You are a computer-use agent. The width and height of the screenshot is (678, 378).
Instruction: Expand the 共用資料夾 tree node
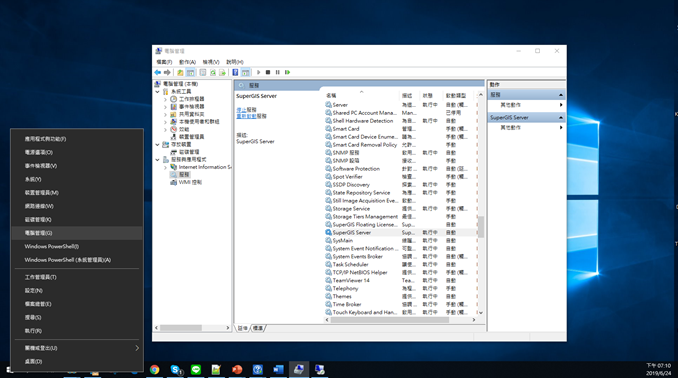[x=165, y=115]
